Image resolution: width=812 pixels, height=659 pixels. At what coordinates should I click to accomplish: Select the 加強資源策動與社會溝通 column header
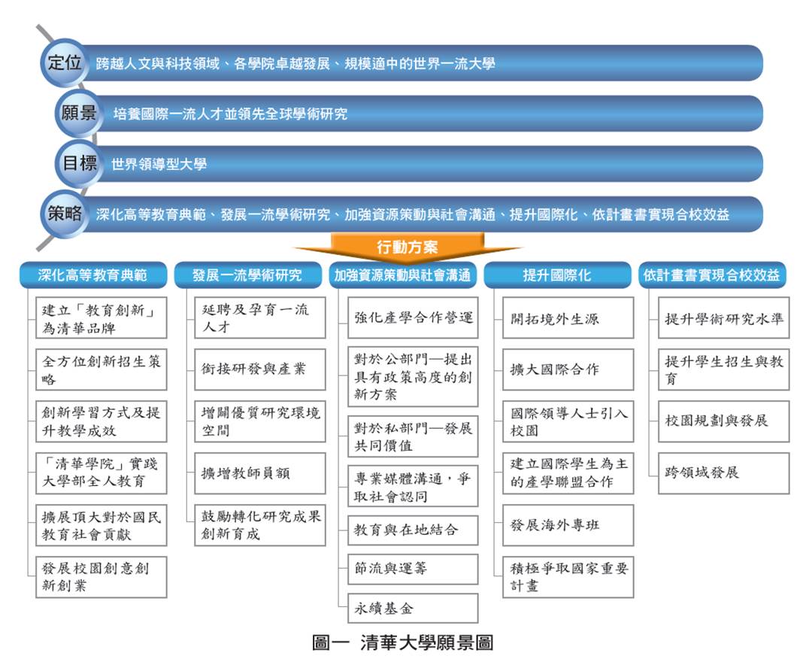[x=402, y=275]
